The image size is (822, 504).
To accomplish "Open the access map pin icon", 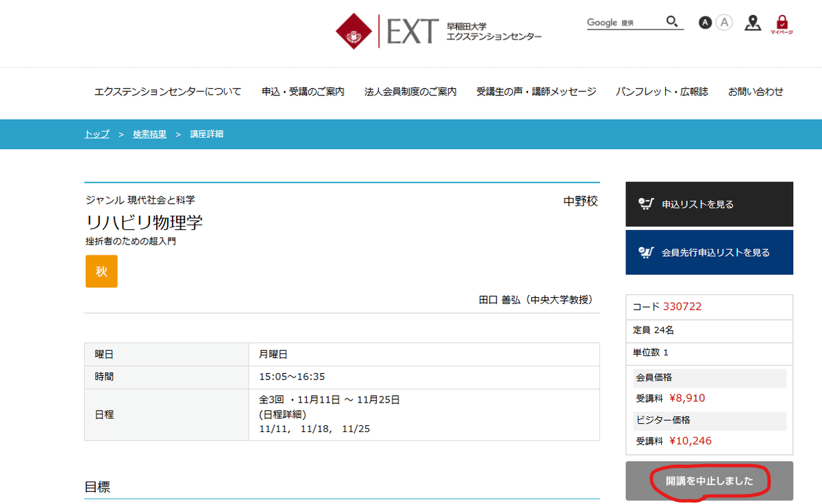I will pyautogui.click(x=754, y=23).
